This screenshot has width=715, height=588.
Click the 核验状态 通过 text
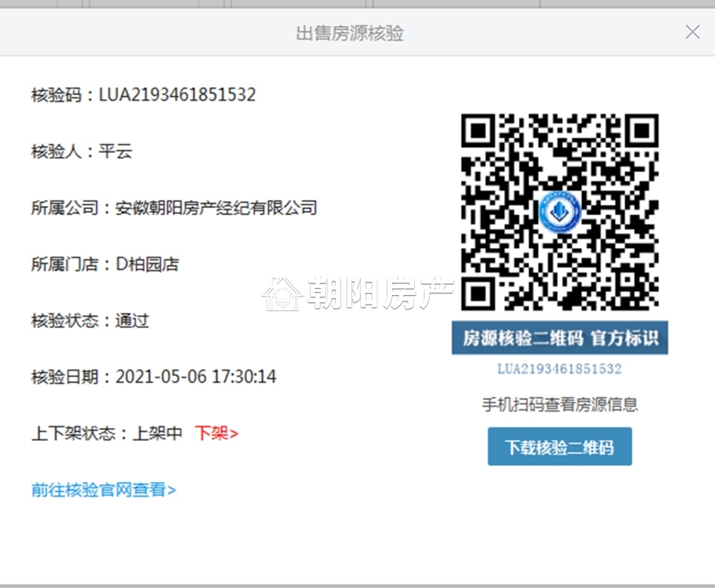coord(90,321)
